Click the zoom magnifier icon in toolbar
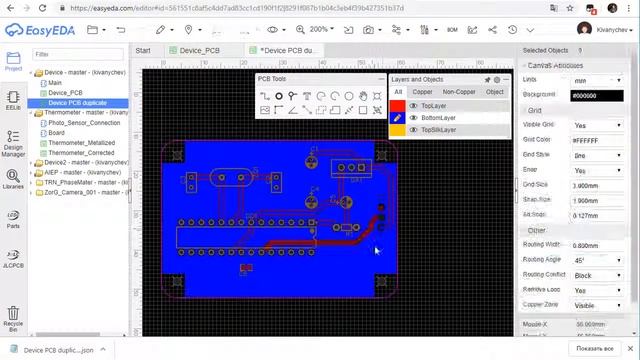Image resolution: width=640 pixels, height=360 pixels. tap(300, 29)
